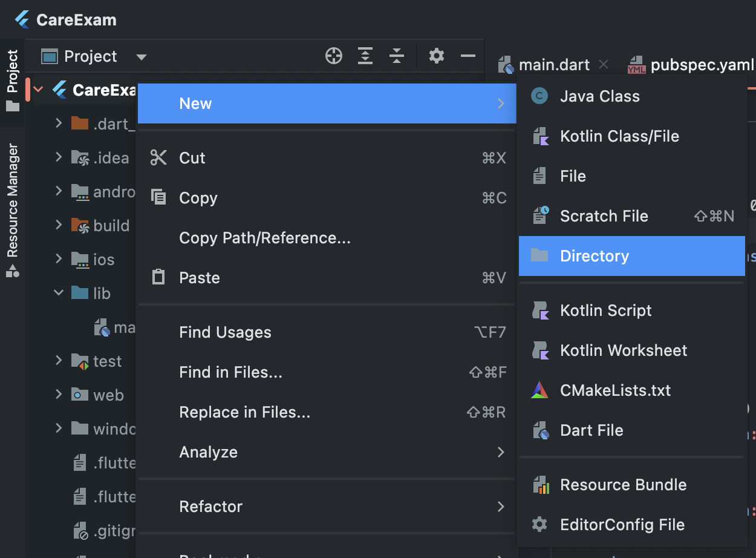Open the Refactor submenu
756x558 pixels.
pos(327,507)
